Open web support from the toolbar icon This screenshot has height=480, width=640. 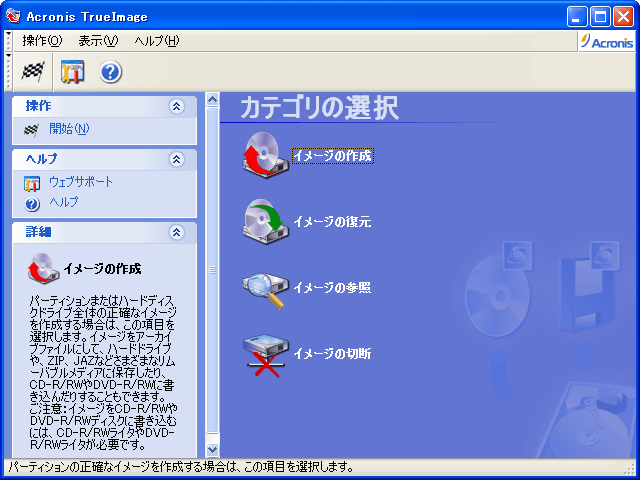click(72, 72)
